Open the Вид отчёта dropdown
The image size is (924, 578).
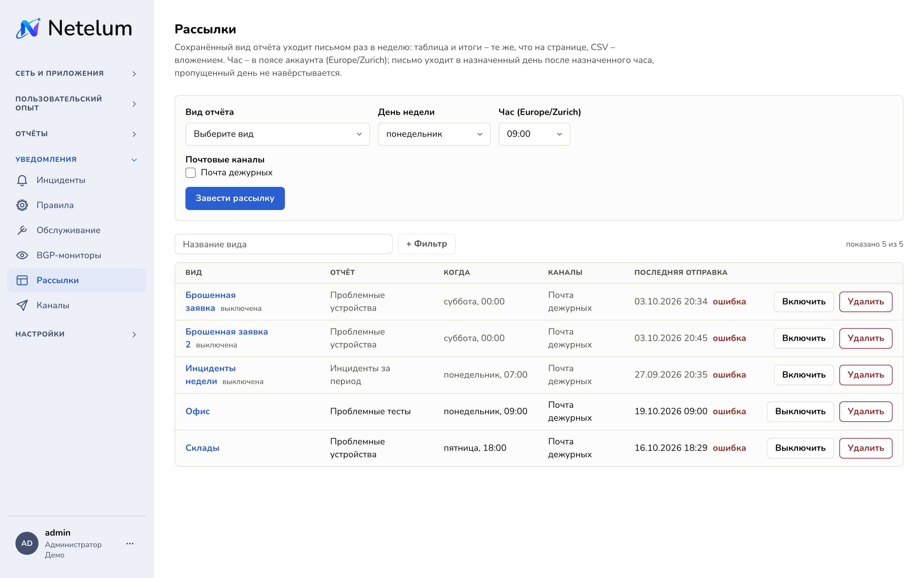point(278,134)
